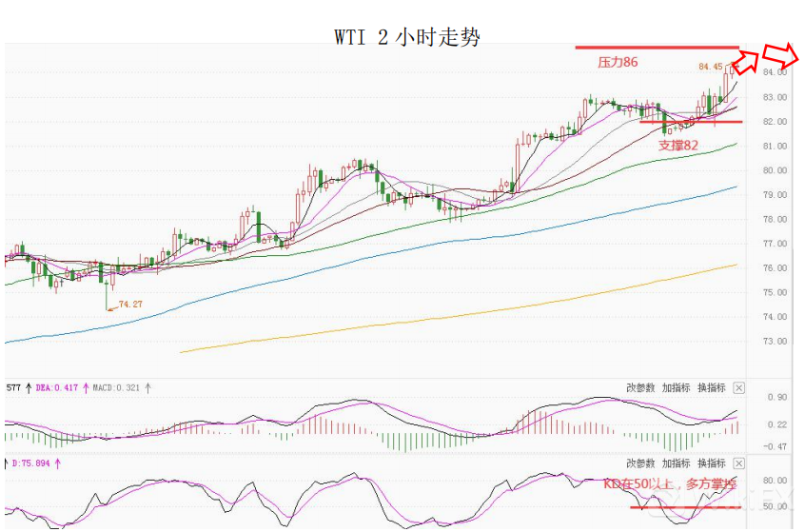805x532 pixels.
Task: Click the DEA:0.417 readout
Action: point(57,387)
